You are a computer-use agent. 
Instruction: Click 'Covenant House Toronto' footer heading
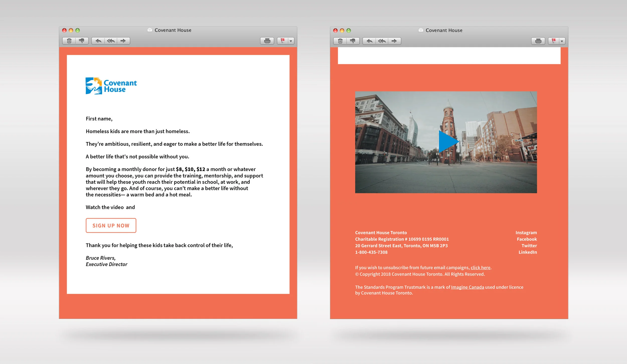point(381,233)
